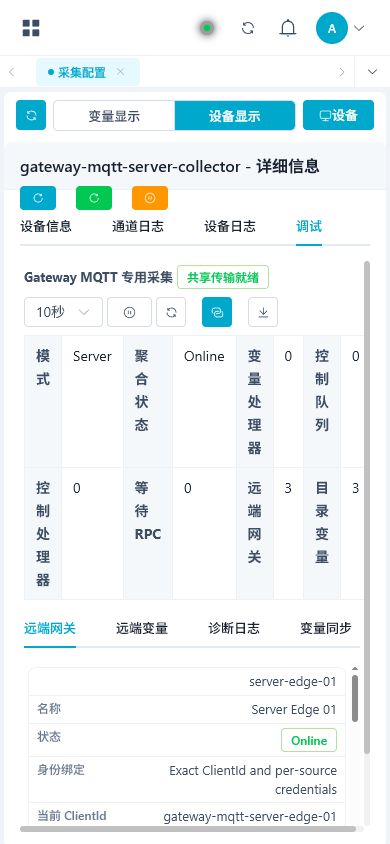Pause auto refresh in debug toolbar
390x844 pixels.
pos(129,312)
